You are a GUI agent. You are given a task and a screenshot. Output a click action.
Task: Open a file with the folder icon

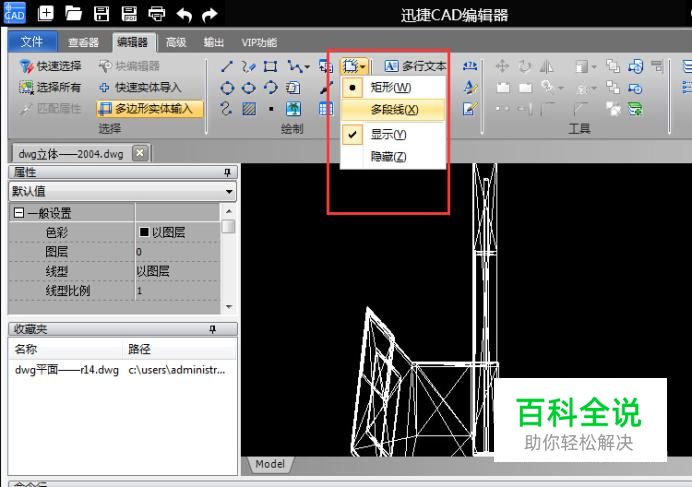click(x=73, y=14)
